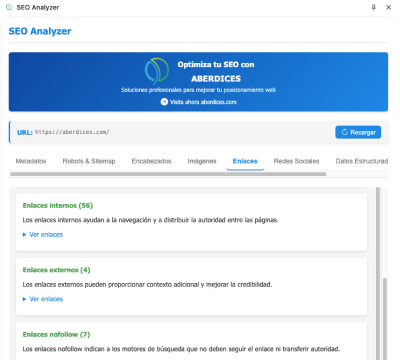Open the Redes Sociales tab
Viewport: 400px width, 360px height.
296,161
